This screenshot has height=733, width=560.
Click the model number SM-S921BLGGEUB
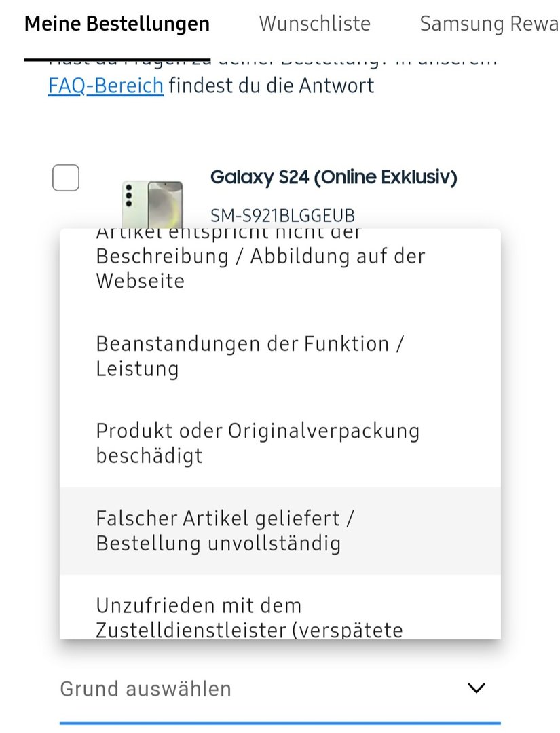[x=282, y=216]
